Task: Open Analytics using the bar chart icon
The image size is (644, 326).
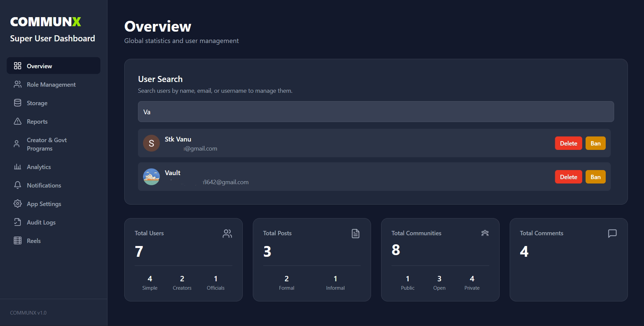Action: pos(18,167)
